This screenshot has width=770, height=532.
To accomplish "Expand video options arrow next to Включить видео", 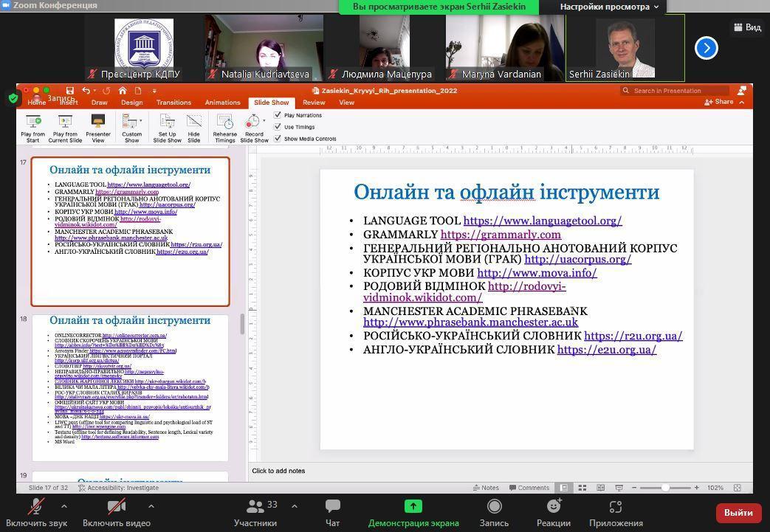I will 151,506.
